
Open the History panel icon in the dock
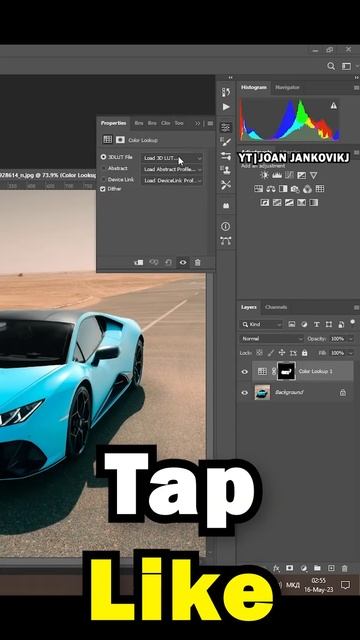226,92
